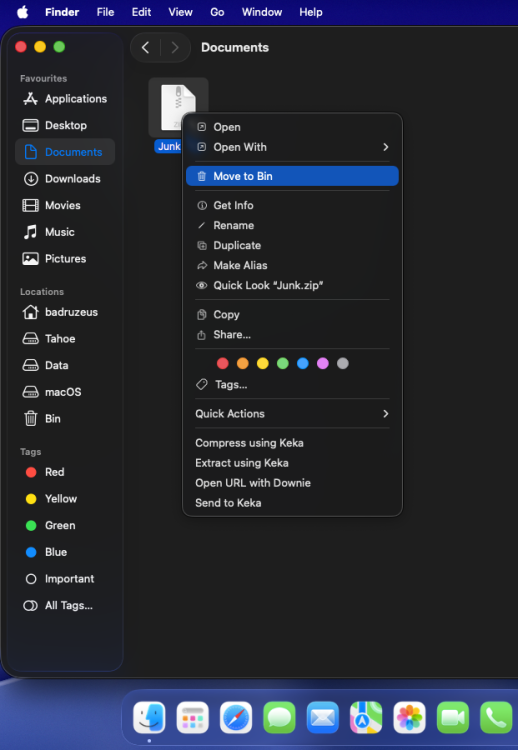Open the Go menu in menu bar
Image resolution: width=518 pixels, height=750 pixels.
pos(217,12)
